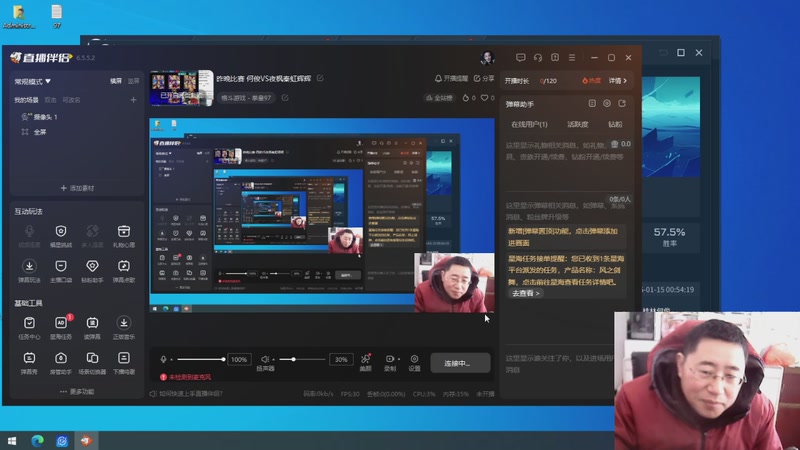The image size is (800, 450).
Task: Switch to 横屏 landscape orientation
Action: point(116,81)
